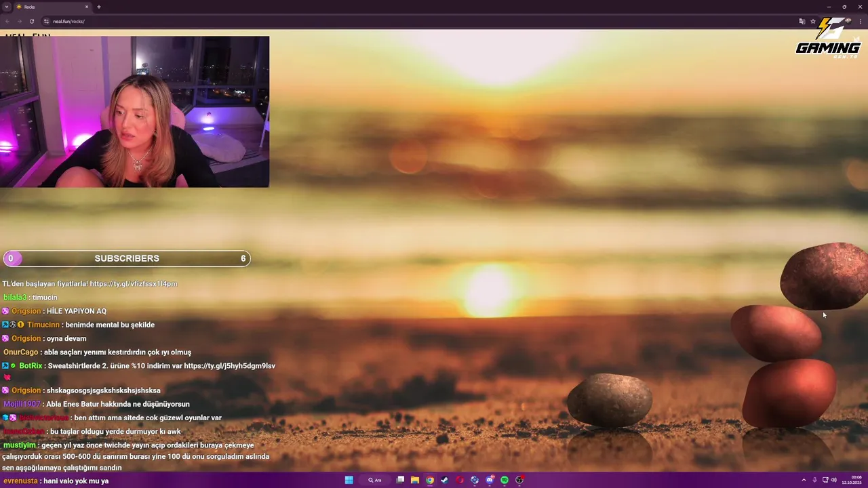Show hidden system tray icons
This screenshot has width=868, height=488.
(804, 480)
